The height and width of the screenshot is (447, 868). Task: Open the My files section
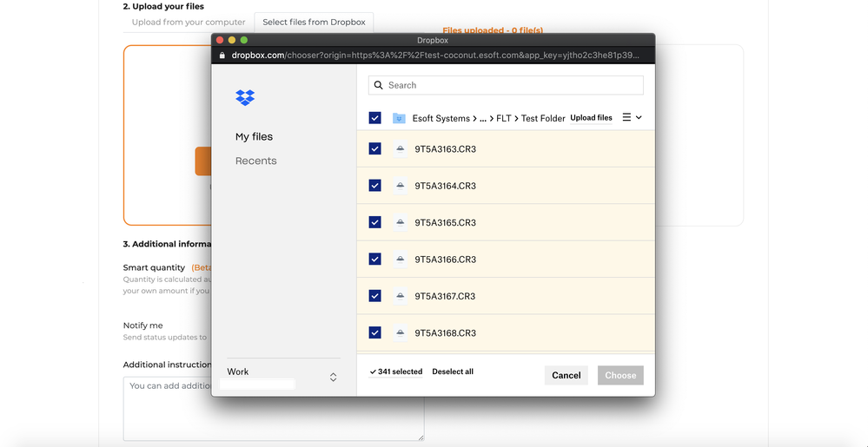(x=254, y=137)
